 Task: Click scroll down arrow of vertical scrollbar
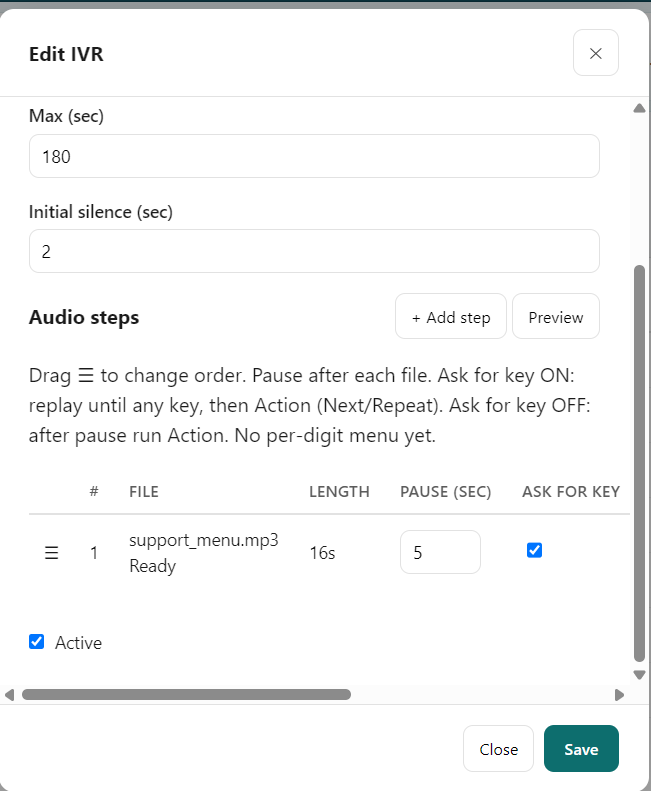639,675
